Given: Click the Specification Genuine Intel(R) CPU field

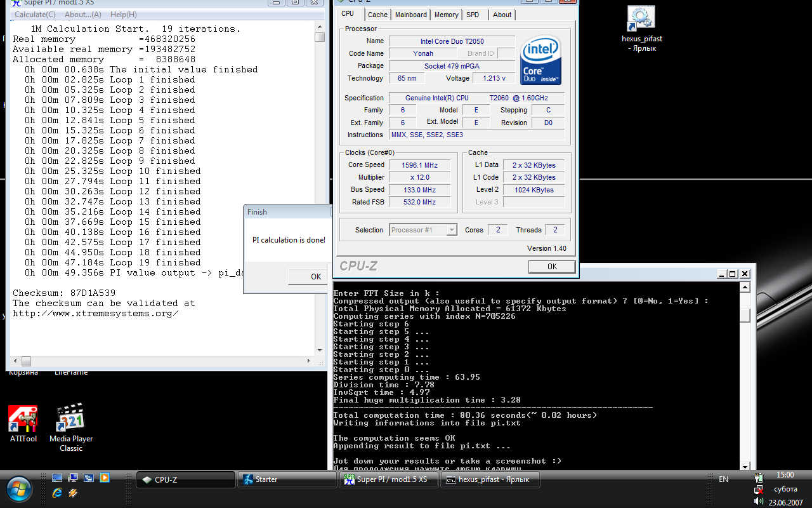Looking at the screenshot, I should click(477, 98).
